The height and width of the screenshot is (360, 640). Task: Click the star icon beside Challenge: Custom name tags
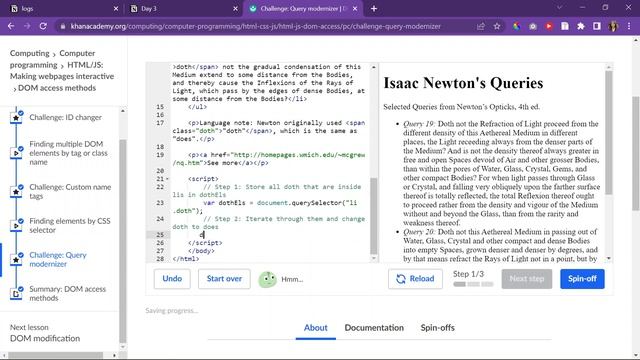pos(16,191)
